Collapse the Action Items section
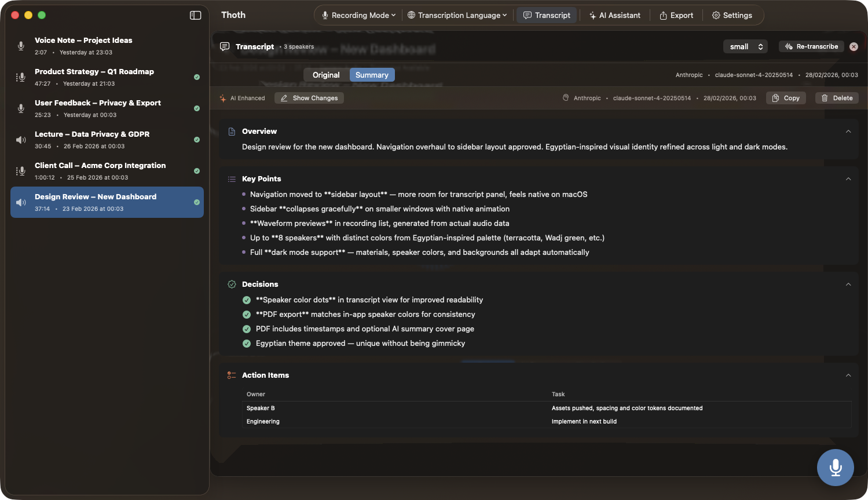This screenshot has height=500, width=868. click(848, 375)
